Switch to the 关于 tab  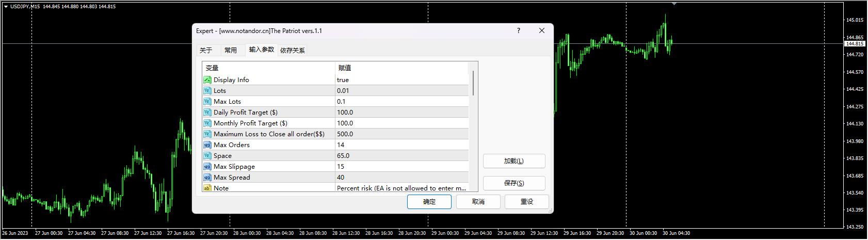click(206, 51)
